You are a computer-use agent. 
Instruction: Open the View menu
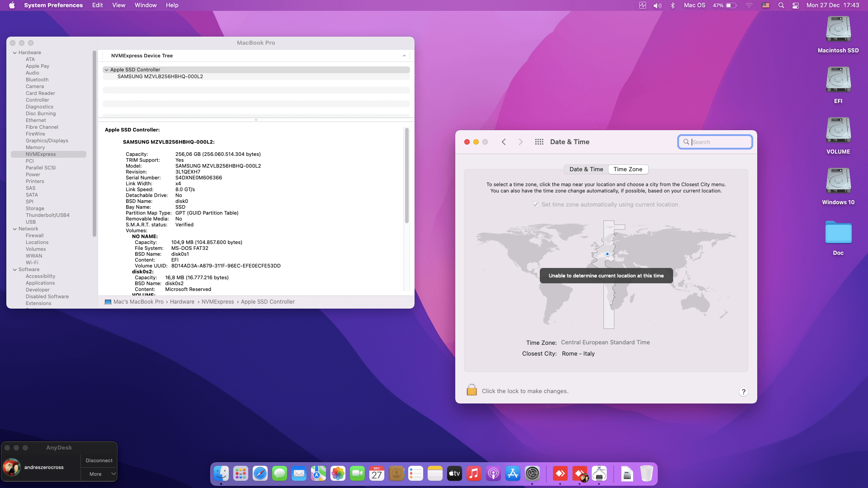118,5
